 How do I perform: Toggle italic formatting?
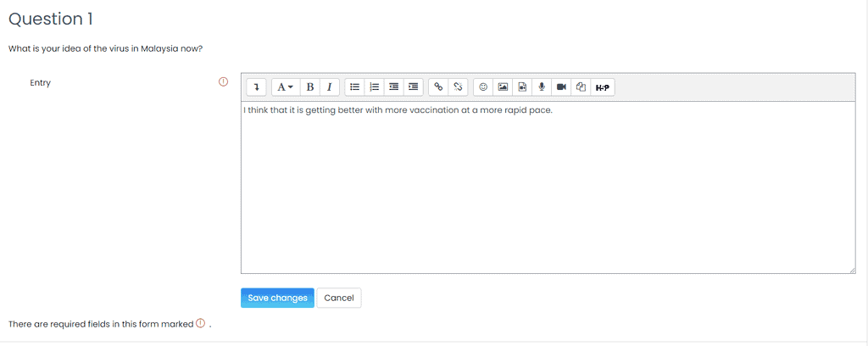tap(330, 86)
